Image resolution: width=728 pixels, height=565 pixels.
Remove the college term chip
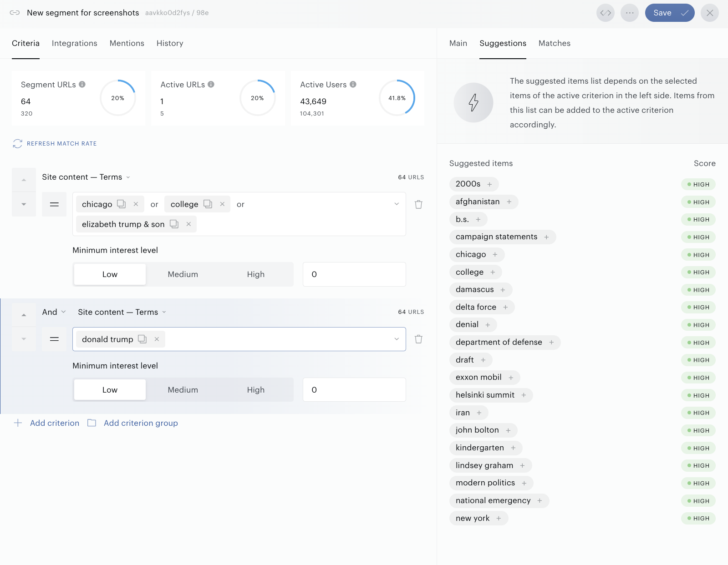[x=222, y=204]
